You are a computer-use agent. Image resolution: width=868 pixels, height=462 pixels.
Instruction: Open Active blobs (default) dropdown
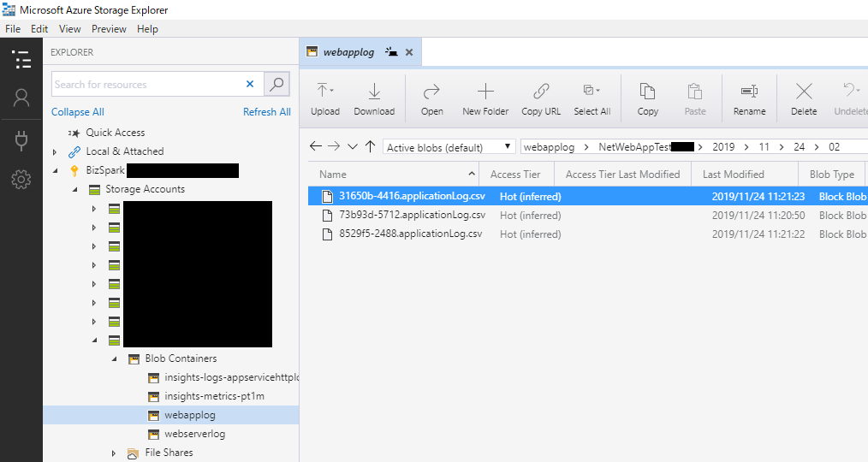tap(449, 147)
